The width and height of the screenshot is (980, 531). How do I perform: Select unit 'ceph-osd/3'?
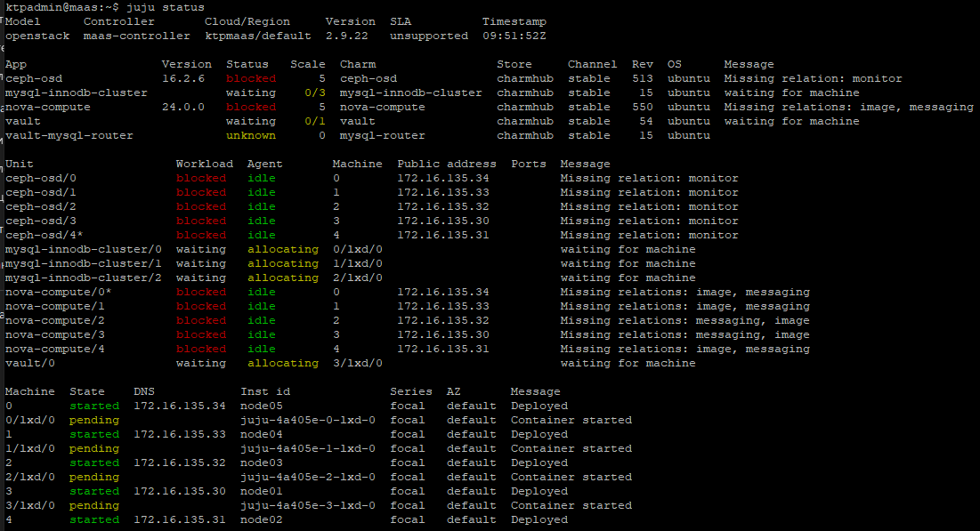(41, 221)
